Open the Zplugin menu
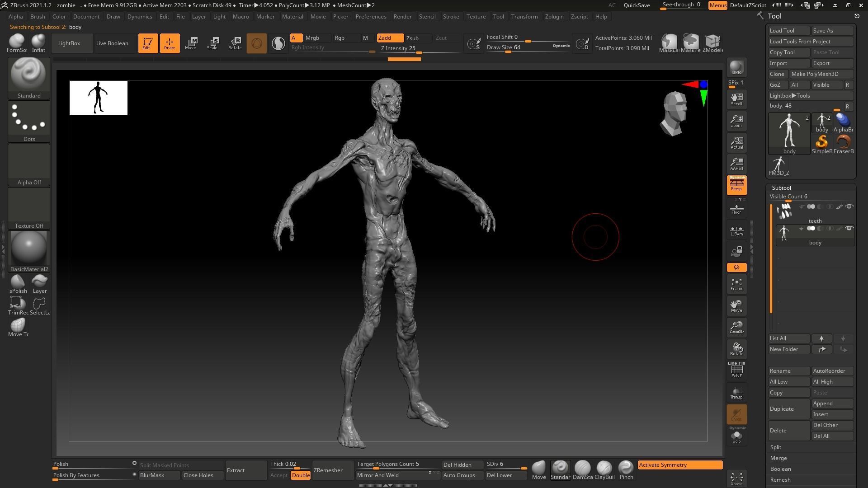 pos(554,17)
